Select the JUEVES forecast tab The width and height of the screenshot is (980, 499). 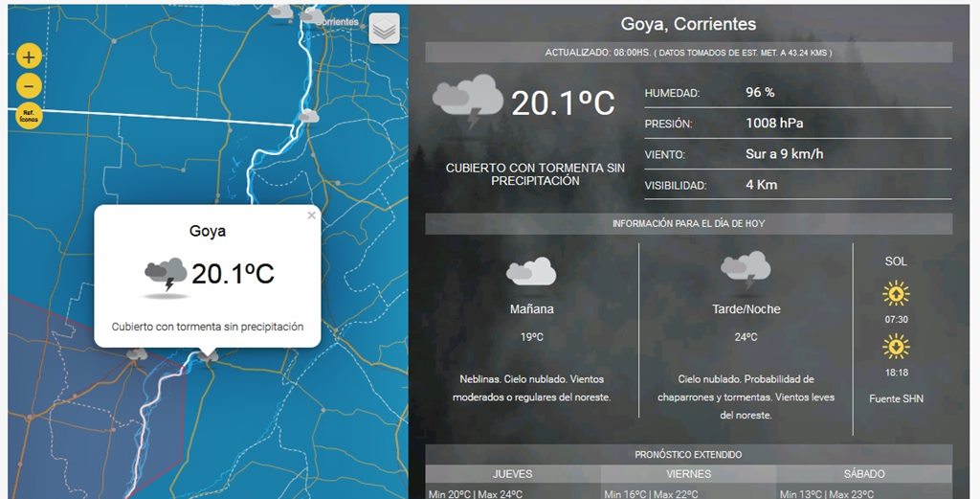tap(512, 474)
